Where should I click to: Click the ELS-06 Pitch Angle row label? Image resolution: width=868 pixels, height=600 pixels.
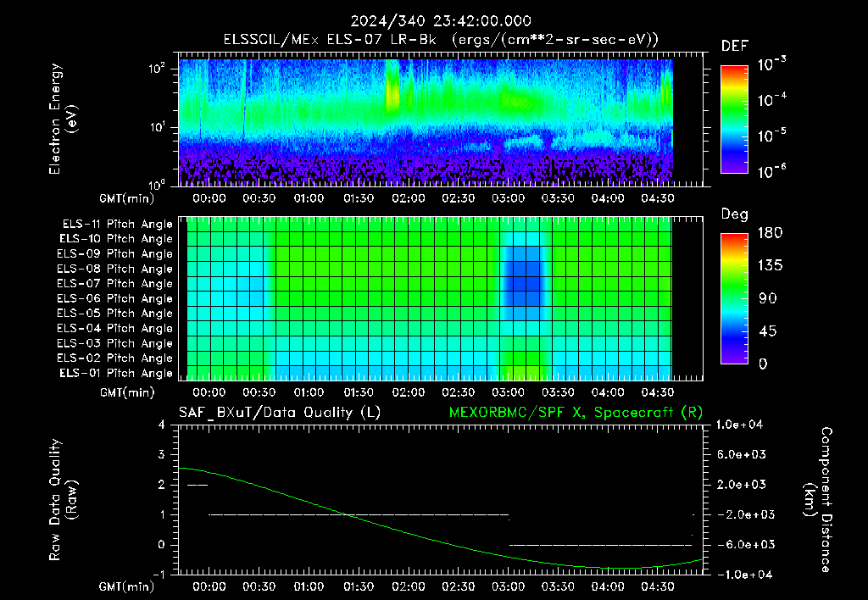point(115,298)
